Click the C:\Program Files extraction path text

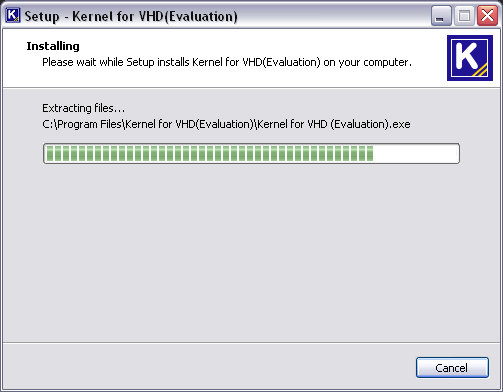(226, 124)
